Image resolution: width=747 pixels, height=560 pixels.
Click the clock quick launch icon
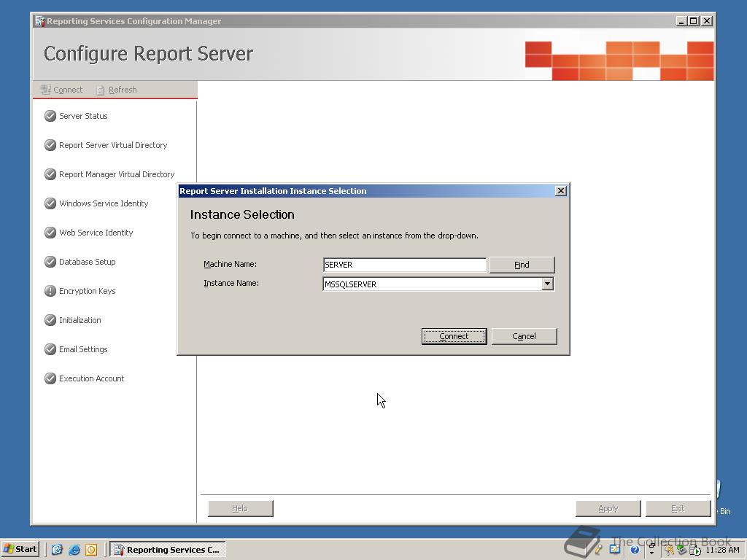91,550
